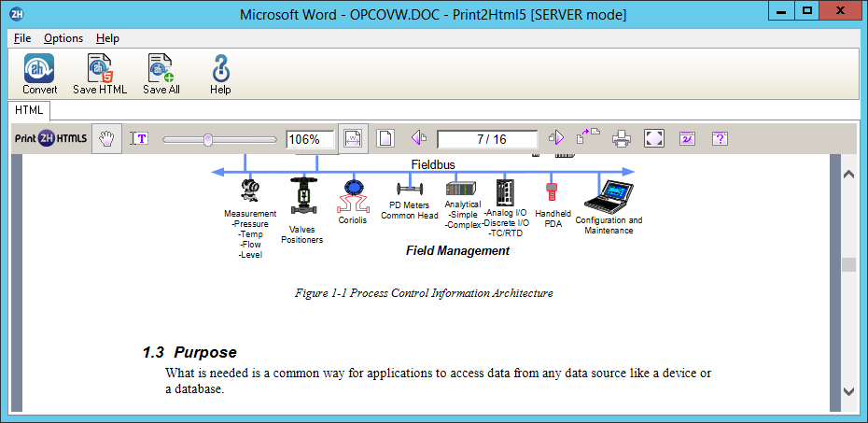Open the Help menu
868x423 pixels.
point(107,38)
